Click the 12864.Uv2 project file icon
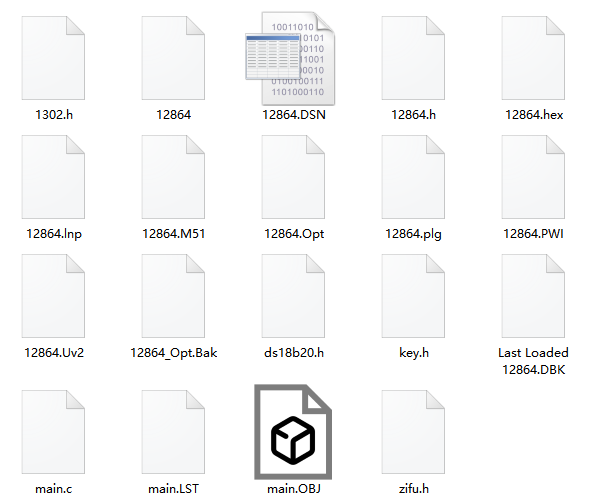This screenshot has width=597, height=502. 53,296
